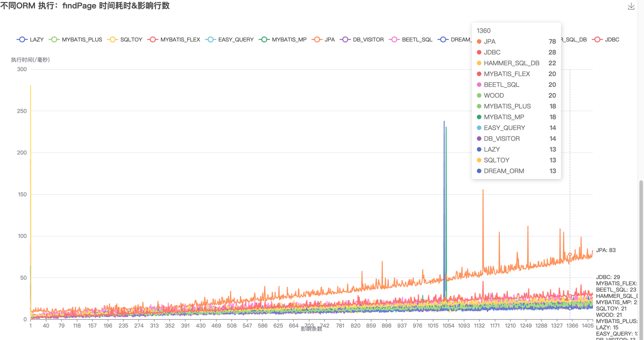Viewport: 644px width, 340px height.
Task: Click MYBATIS_PLUS row in tooltip
Action: (516, 106)
